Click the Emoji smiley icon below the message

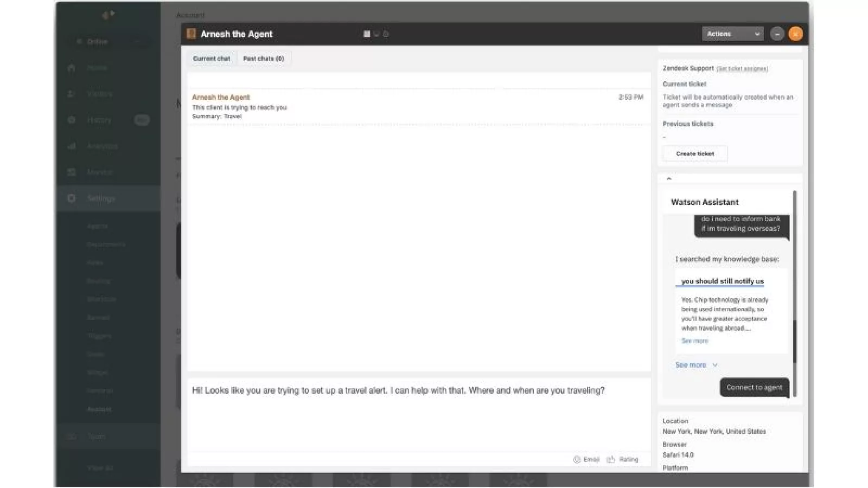click(x=577, y=459)
